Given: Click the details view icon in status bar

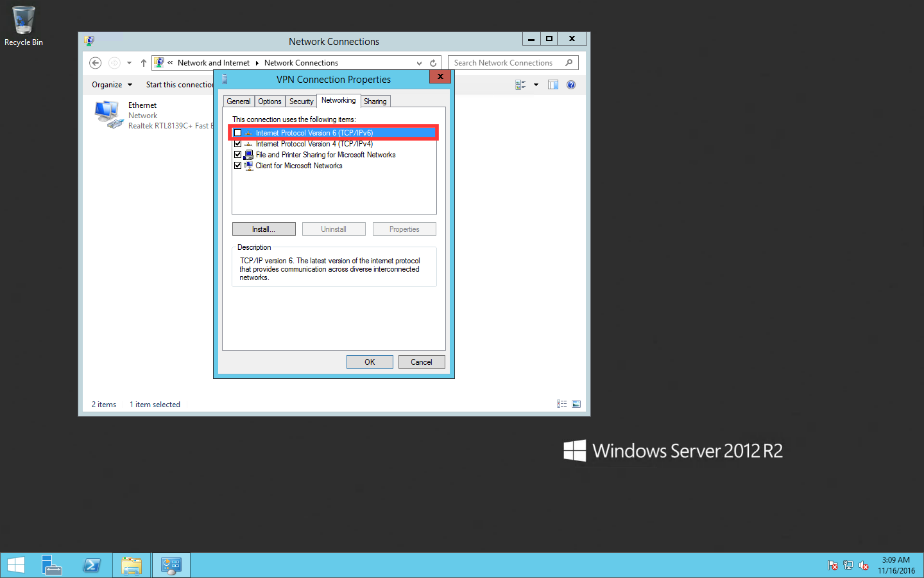Looking at the screenshot, I should point(561,404).
